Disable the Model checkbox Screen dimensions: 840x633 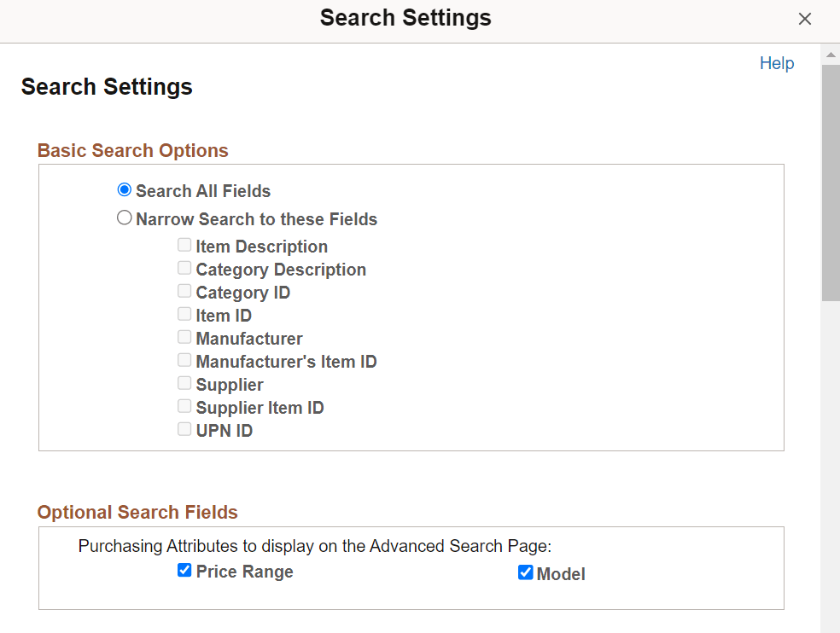click(525, 572)
